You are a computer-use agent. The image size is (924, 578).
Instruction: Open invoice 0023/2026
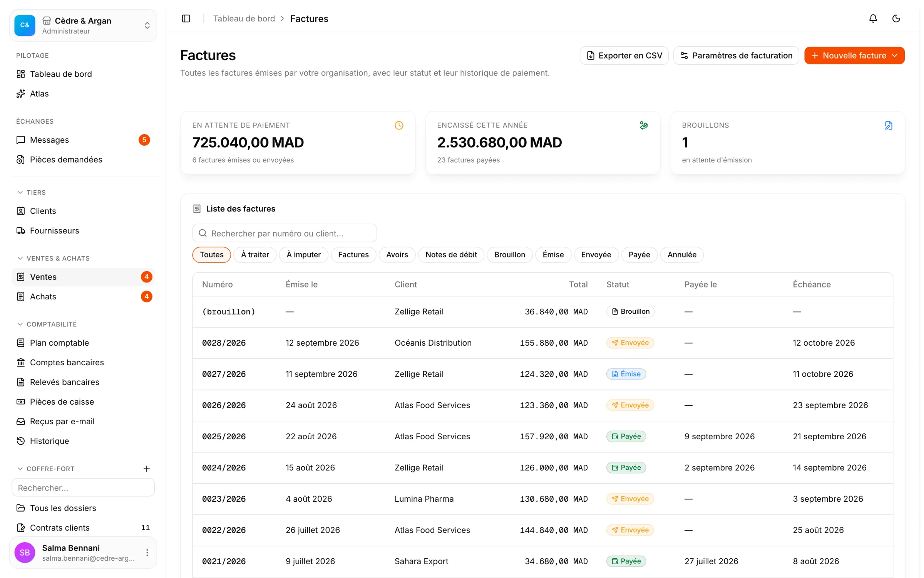[542, 499]
